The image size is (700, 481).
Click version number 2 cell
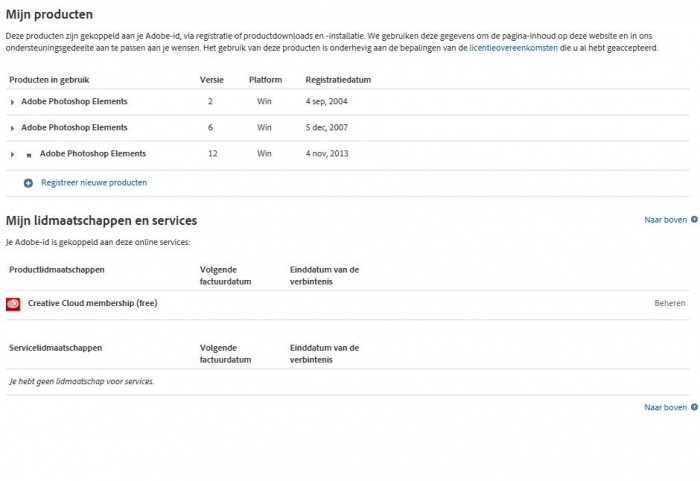point(210,101)
